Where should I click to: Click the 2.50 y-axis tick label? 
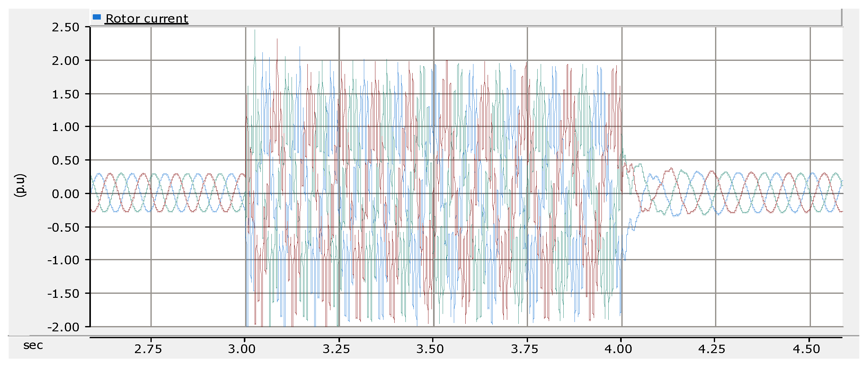(65, 27)
